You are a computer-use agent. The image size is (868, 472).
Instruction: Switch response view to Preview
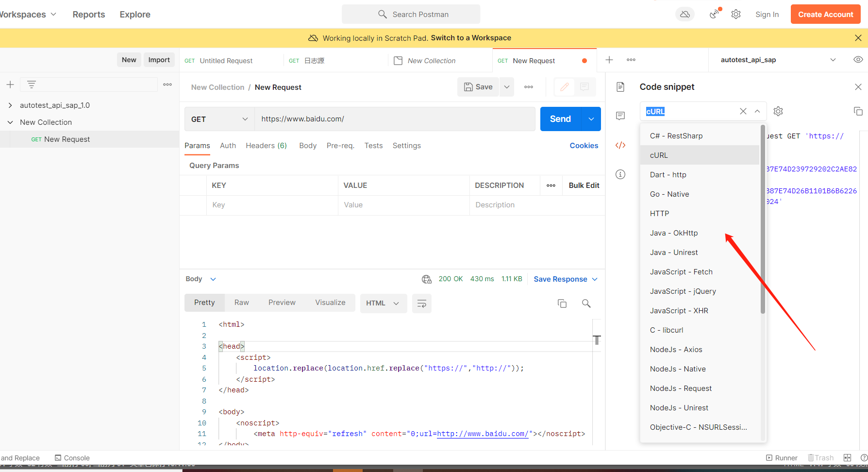(x=282, y=303)
